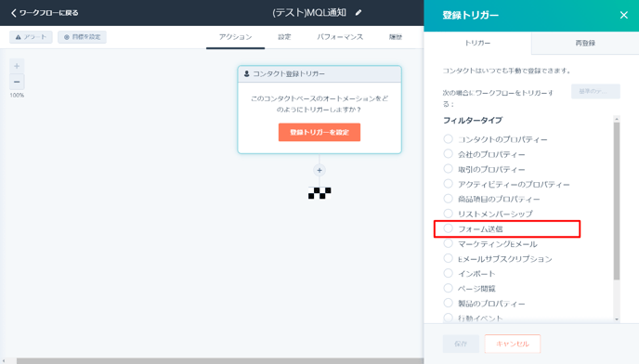639x364 pixels.
Task: Click the キャンセル button
Action: pos(513,344)
